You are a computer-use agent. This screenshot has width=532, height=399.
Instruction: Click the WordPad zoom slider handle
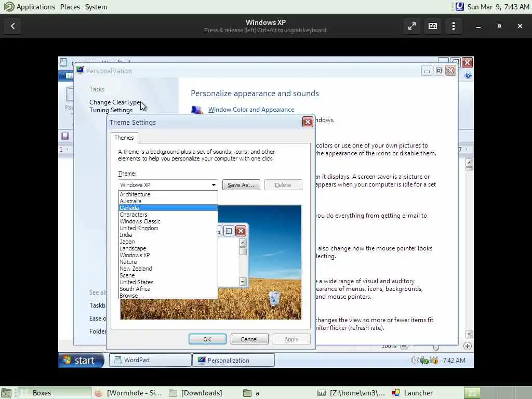click(436, 348)
